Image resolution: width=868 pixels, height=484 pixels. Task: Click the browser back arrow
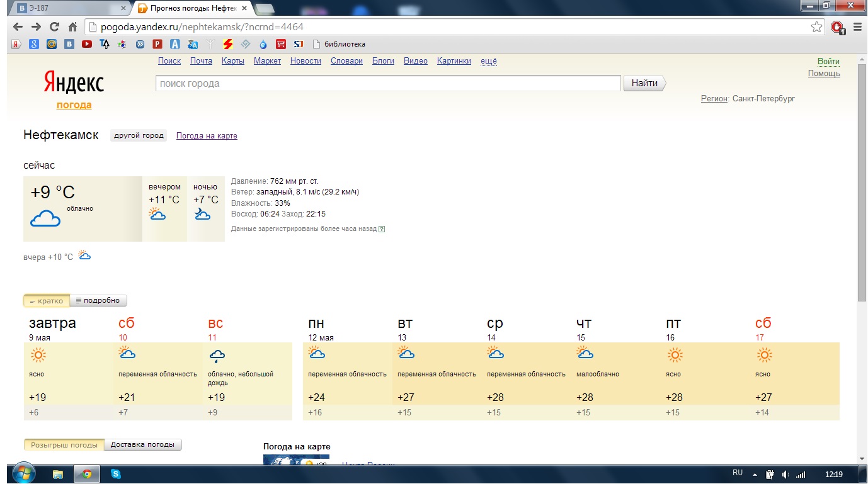(x=18, y=26)
